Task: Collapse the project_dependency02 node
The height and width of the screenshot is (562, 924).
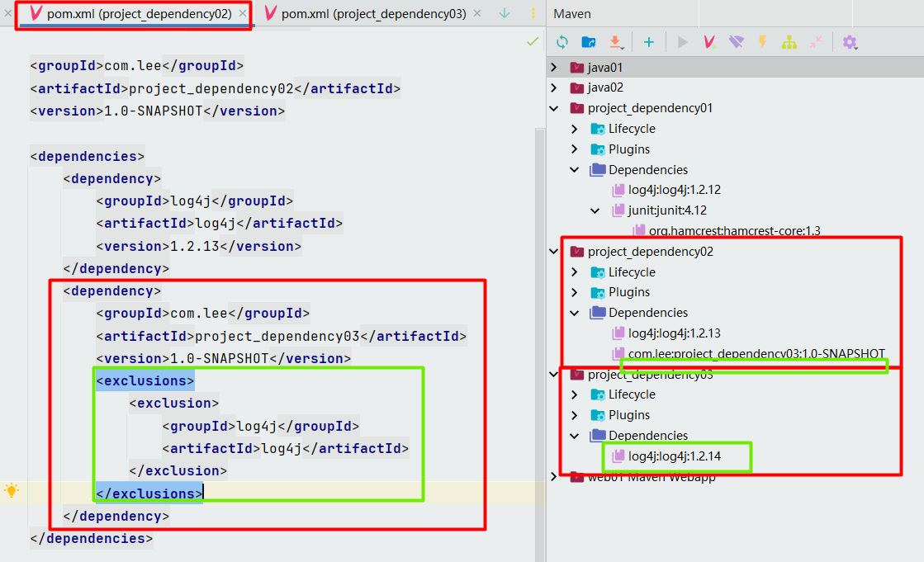Action: (554, 252)
